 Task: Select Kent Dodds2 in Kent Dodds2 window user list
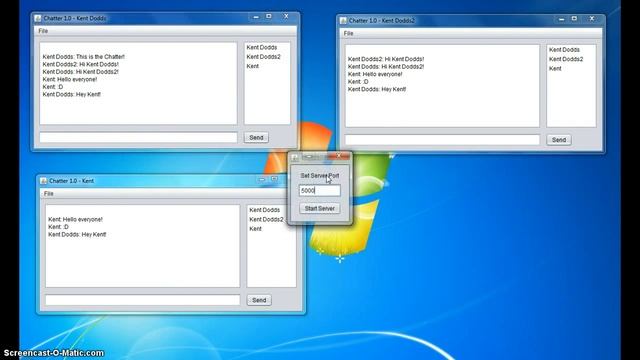(x=566, y=59)
